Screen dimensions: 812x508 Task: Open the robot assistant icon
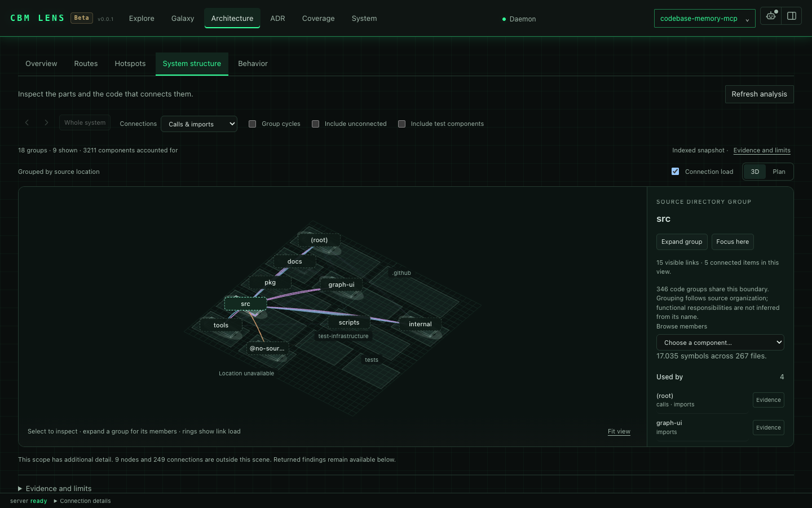[x=771, y=16]
